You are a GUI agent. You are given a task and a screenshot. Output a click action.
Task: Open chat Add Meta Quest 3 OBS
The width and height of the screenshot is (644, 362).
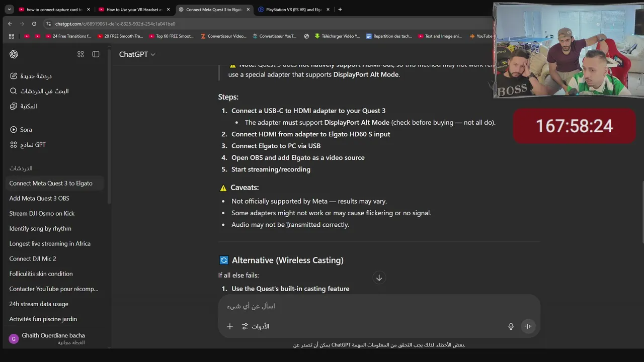click(x=54, y=198)
